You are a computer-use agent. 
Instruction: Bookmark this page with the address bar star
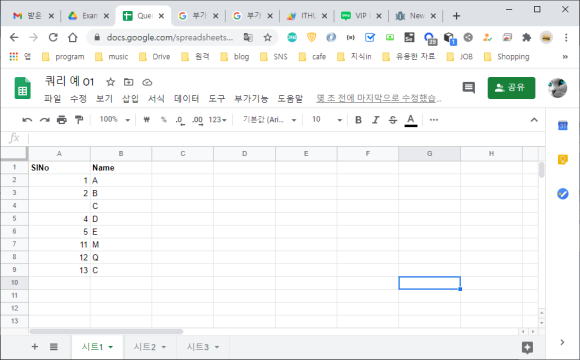click(268, 37)
